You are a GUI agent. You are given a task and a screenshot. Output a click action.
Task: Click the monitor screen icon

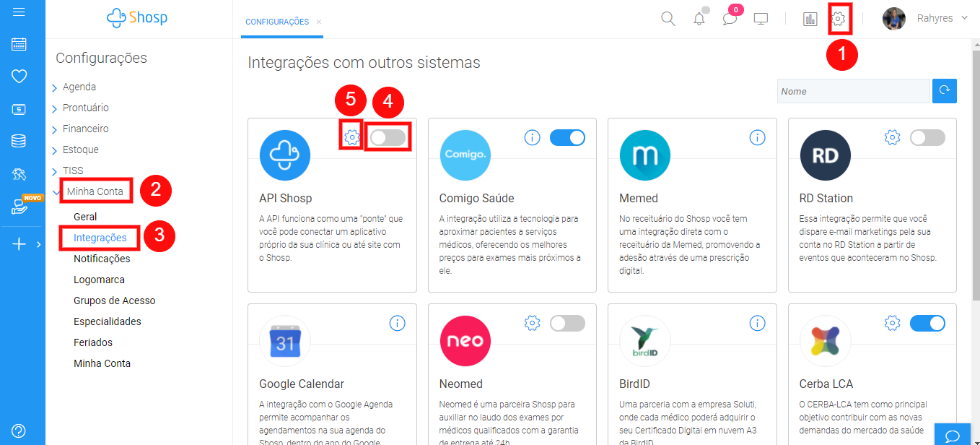[x=761, y=19]
